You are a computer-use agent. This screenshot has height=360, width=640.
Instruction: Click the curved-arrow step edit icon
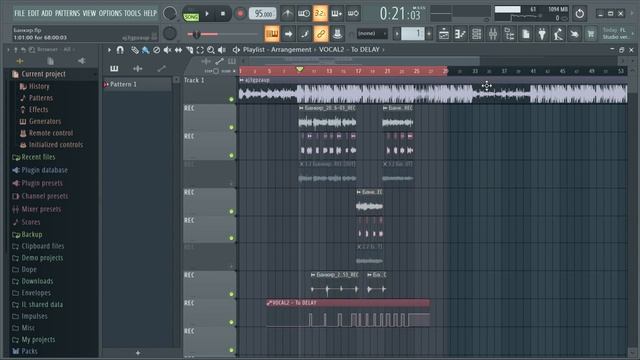304,34
